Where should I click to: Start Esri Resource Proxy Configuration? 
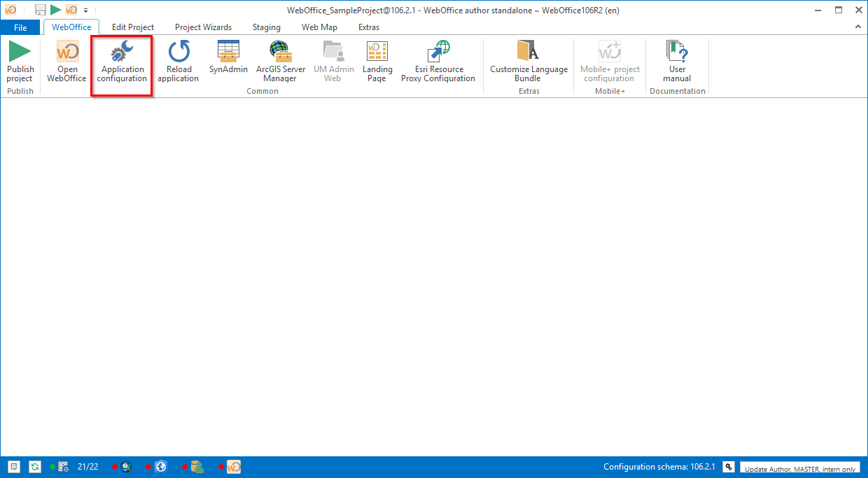coord(438,63)
